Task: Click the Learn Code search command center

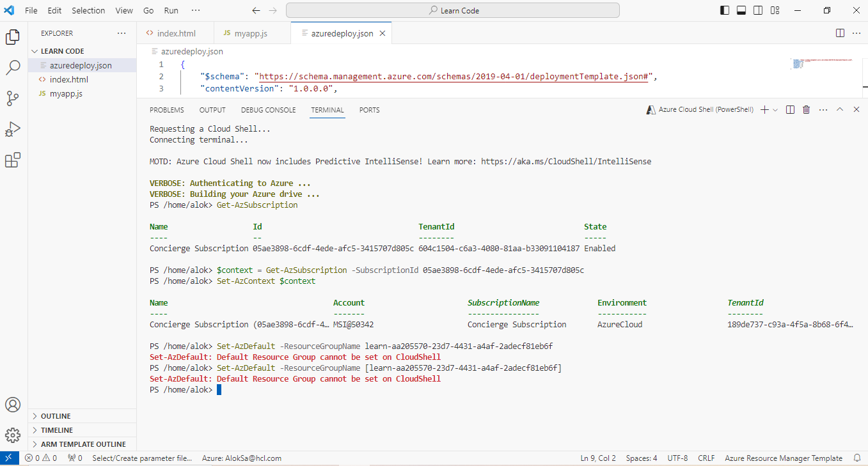Action: (453, 10)
